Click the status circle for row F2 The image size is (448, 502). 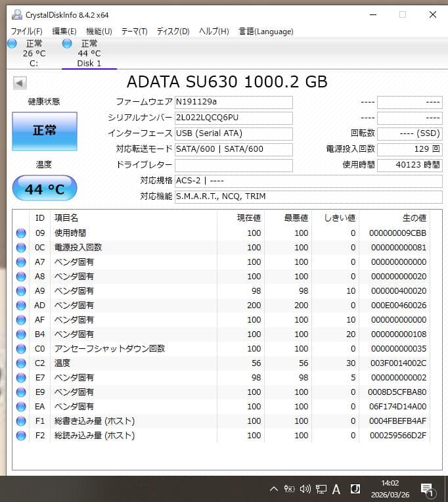coord(21,436)
